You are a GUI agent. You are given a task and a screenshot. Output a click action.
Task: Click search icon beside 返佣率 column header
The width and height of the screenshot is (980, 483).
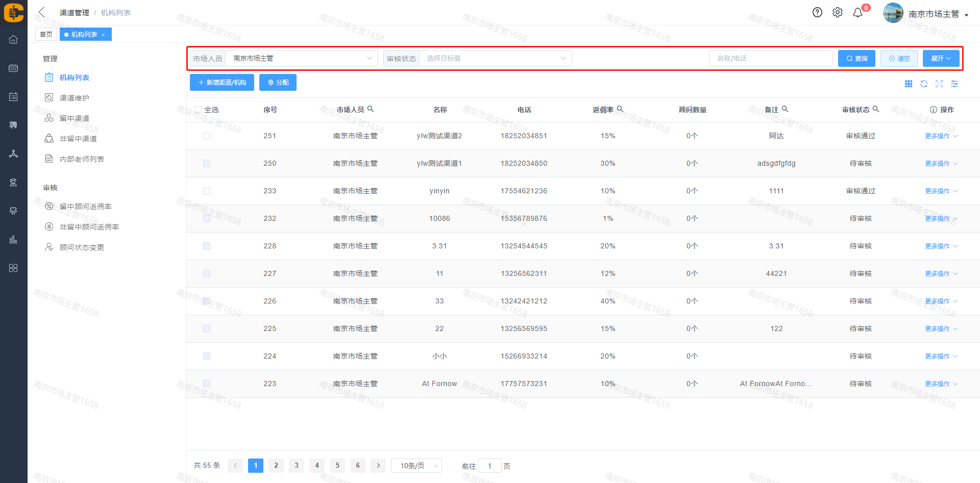point(620,109)
